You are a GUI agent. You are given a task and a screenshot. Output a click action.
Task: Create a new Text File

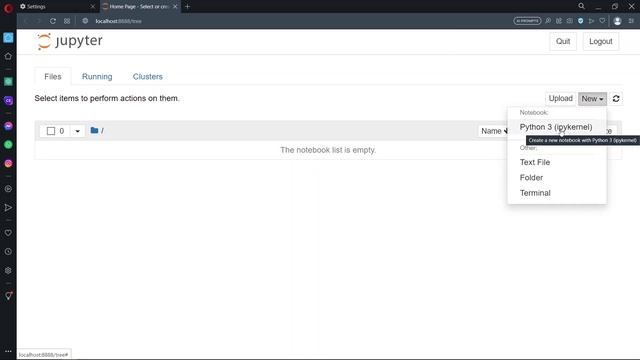coord(535,162)
